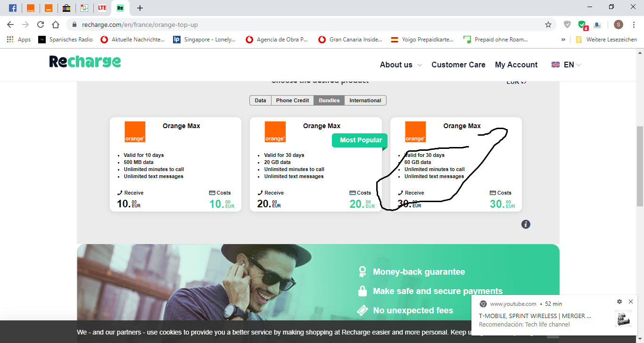Open the T-MOBILE, SPRINT notification
The height and width of the screenshot is (343, 644).
[x=535, y=316]
